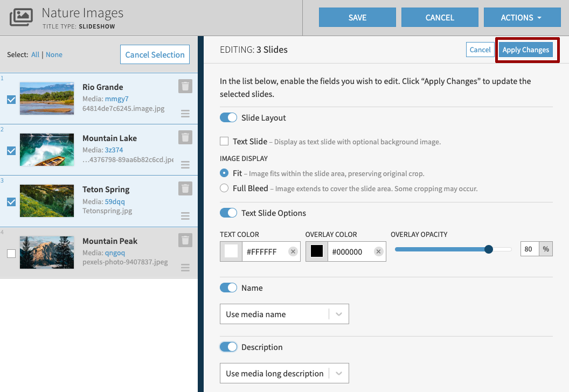Image resolution: width=569 pixels, height=392 pixels.
Task: Click the trash icon for Mountain Lake
Action: point(185,137)
